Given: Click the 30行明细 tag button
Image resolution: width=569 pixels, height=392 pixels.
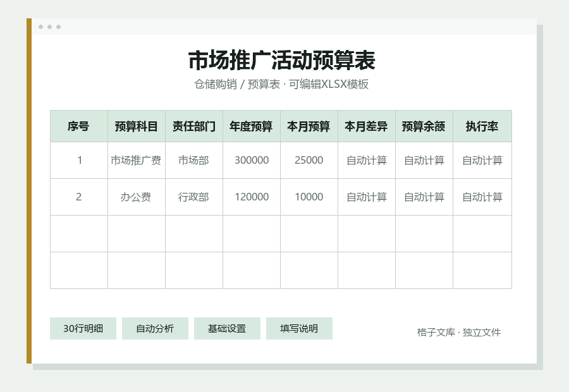Looking at the screenshot, I should tap(83, 329).
